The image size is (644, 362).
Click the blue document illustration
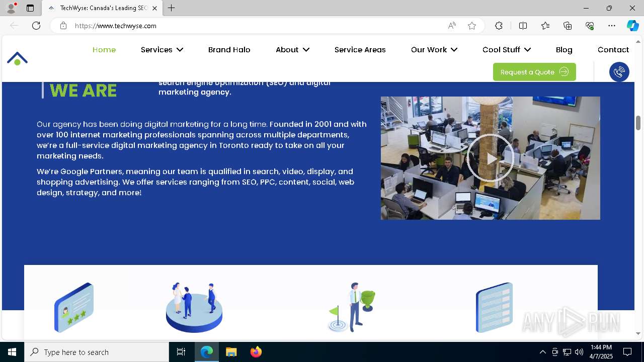pyautogui.click(x=495, y=307)
